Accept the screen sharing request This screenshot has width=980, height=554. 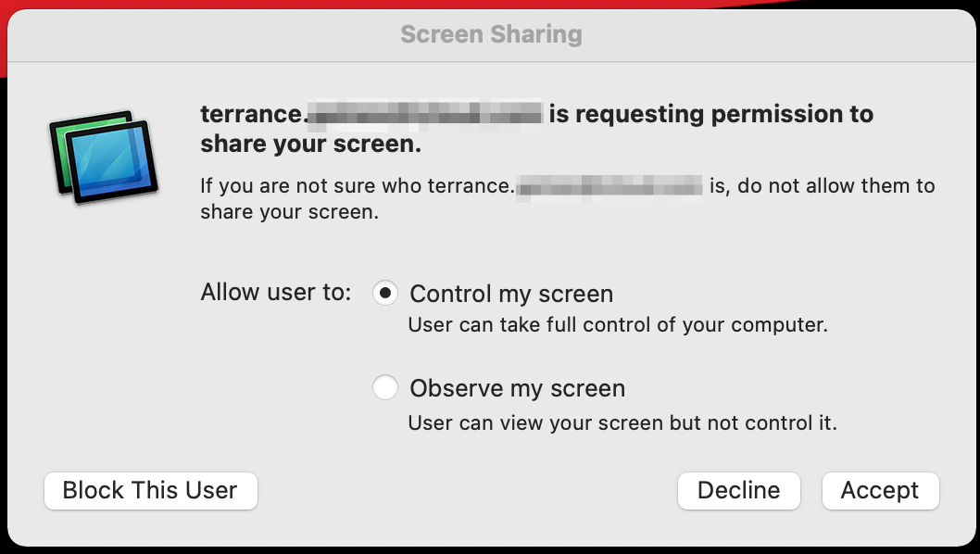880,490
